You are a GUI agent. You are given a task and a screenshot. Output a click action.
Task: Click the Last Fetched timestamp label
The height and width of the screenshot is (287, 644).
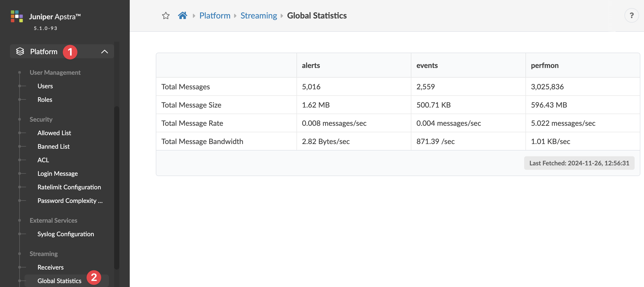pos(579,163)
